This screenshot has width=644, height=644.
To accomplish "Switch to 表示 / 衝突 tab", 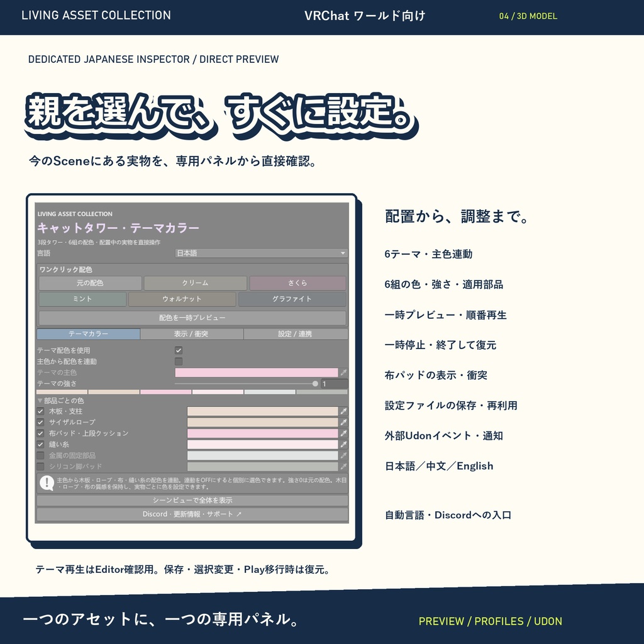I will pos(191,334).
